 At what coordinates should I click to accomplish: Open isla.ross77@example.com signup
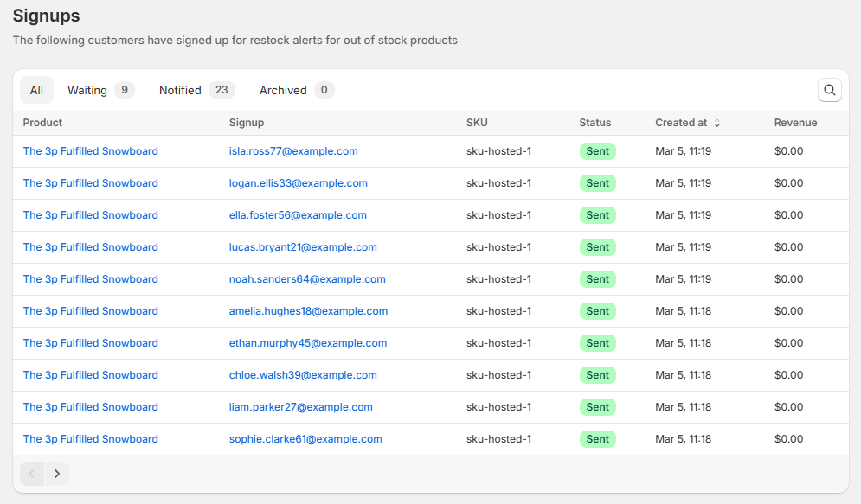pos(293,151)
